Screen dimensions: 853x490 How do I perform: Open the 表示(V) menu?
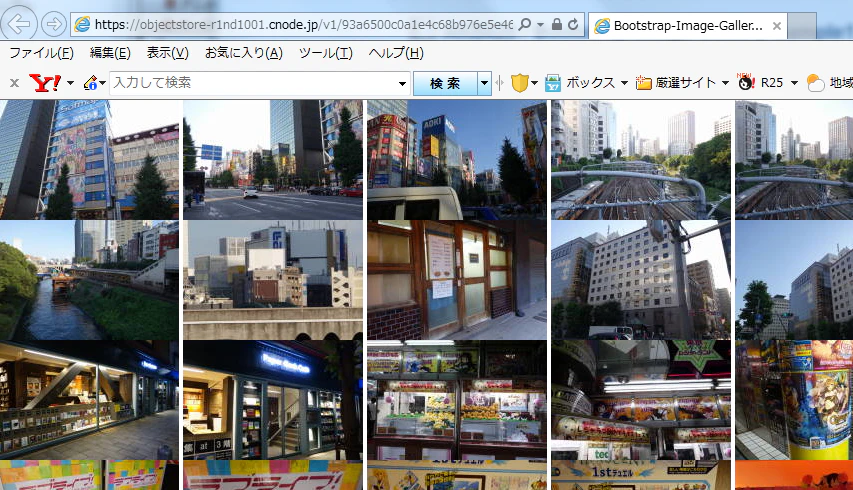168,53
